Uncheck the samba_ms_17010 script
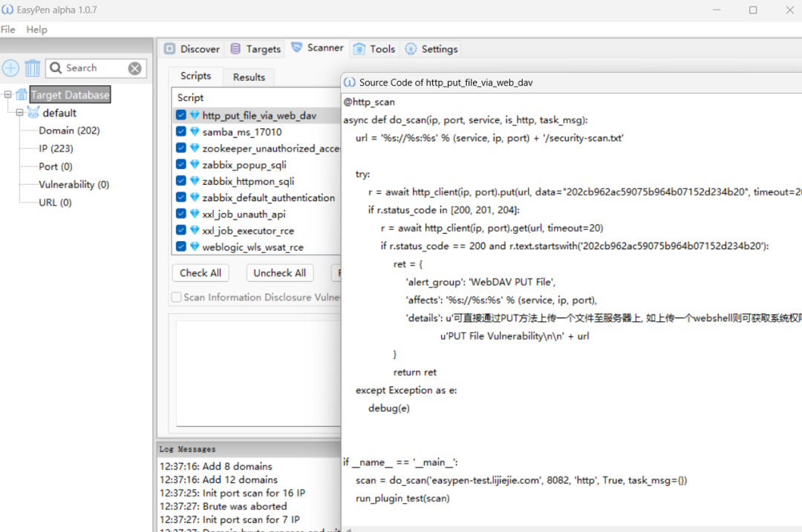This screenshot has width=802, height=532. 181,131
